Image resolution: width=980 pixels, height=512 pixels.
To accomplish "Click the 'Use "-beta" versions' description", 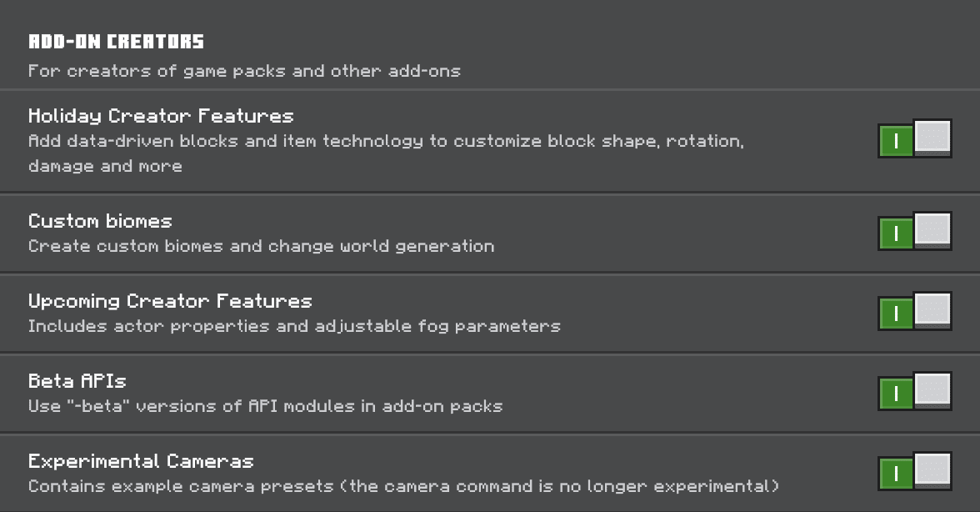I will click(266, 406).
